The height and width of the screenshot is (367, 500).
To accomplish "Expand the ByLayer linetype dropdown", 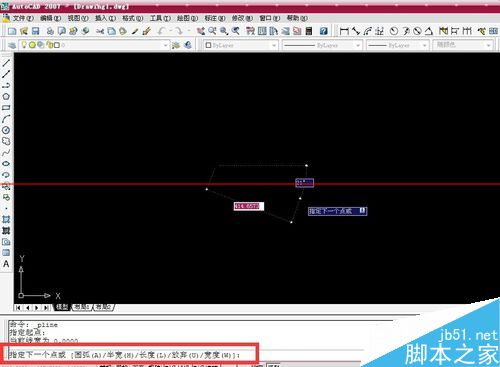I will (x=358, y=45).
